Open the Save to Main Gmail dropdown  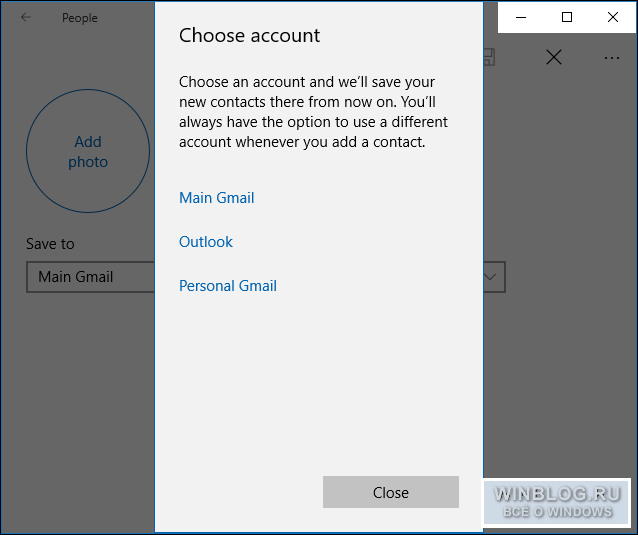click(266, 277)
